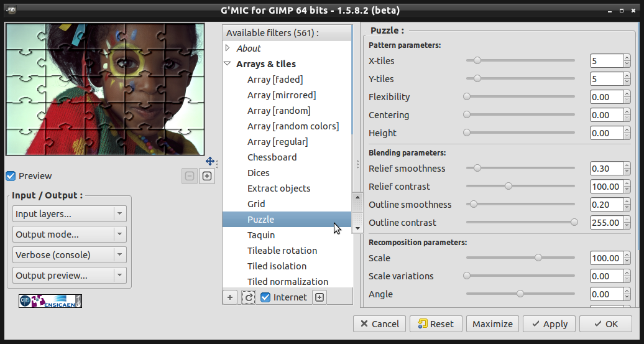Click the zoom in preview plus button
Image resolution: width=644 pixels, height=344 pixels.
207,176
